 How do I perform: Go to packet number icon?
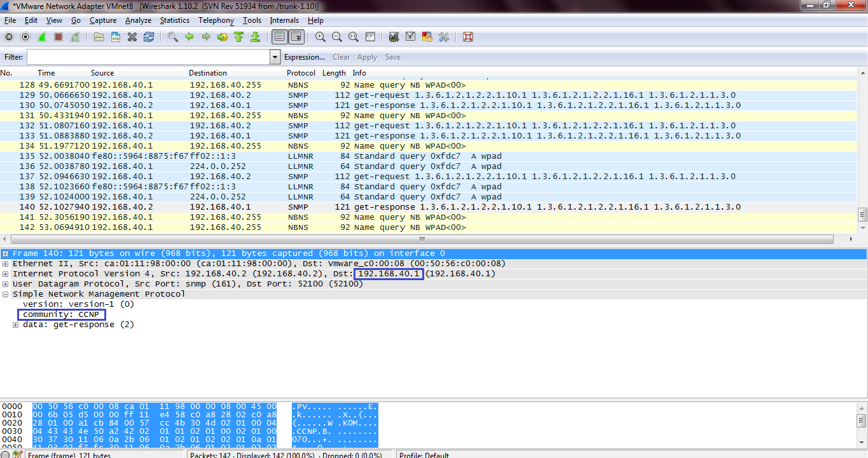coord(223,37)
